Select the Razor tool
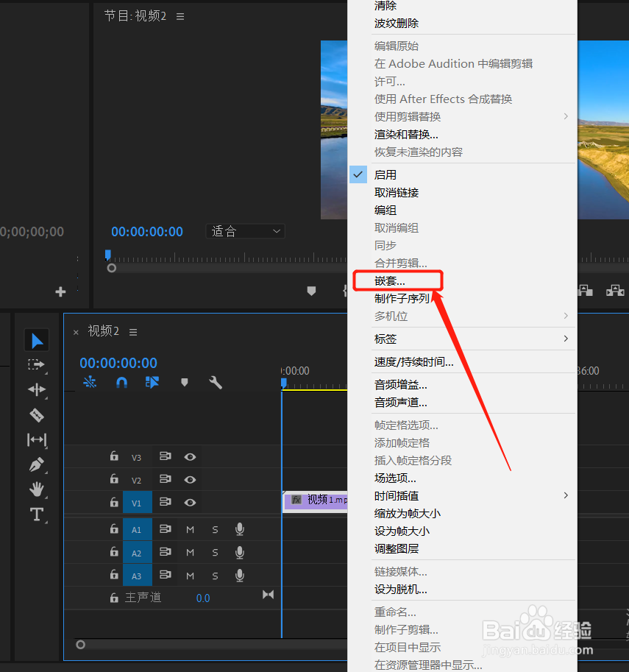The width and height of the screenshot is (629, 672). 37,415
